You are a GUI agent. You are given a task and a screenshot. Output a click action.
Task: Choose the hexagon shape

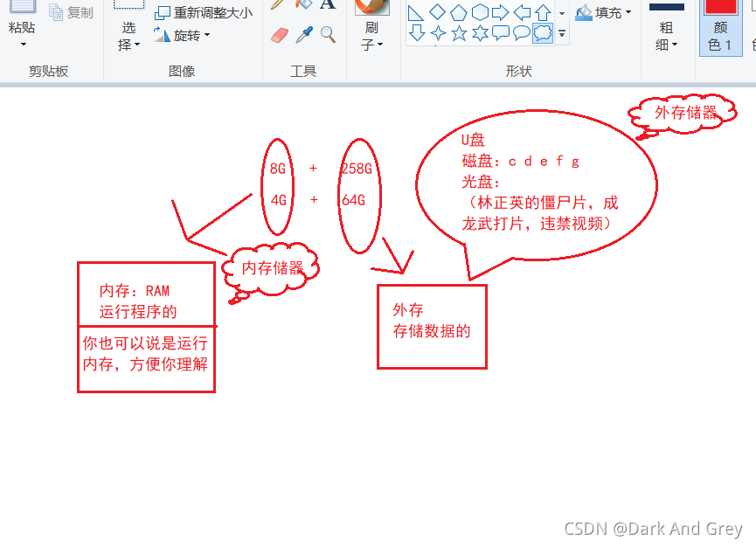(480, 12)
